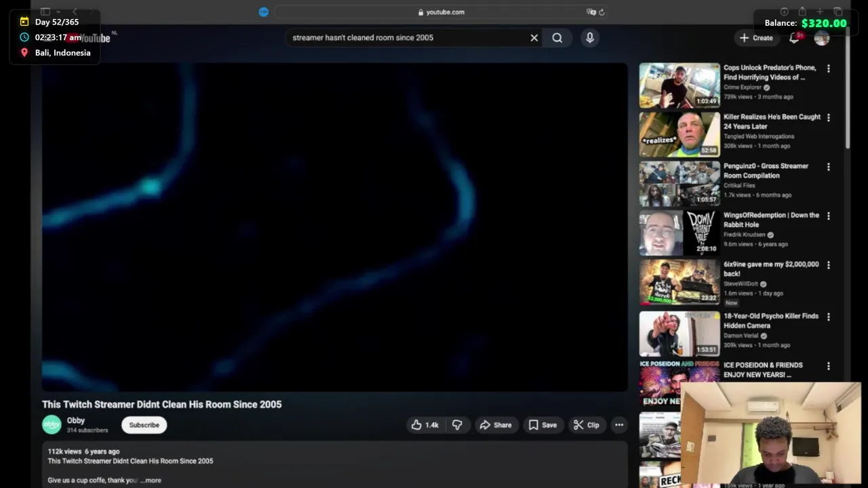Screen dimensions: 868x488
Task: Open thumbnail with 1:05:57 duration
Action: [679, 184]
